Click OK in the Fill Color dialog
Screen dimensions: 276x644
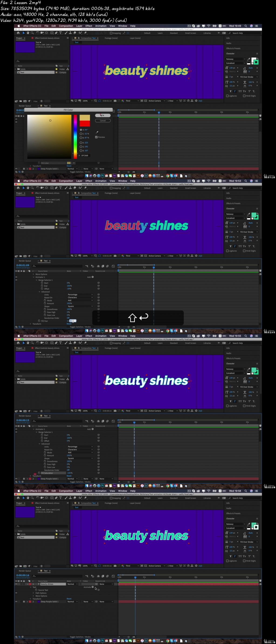pyautogui.click(x=103, y=115)
